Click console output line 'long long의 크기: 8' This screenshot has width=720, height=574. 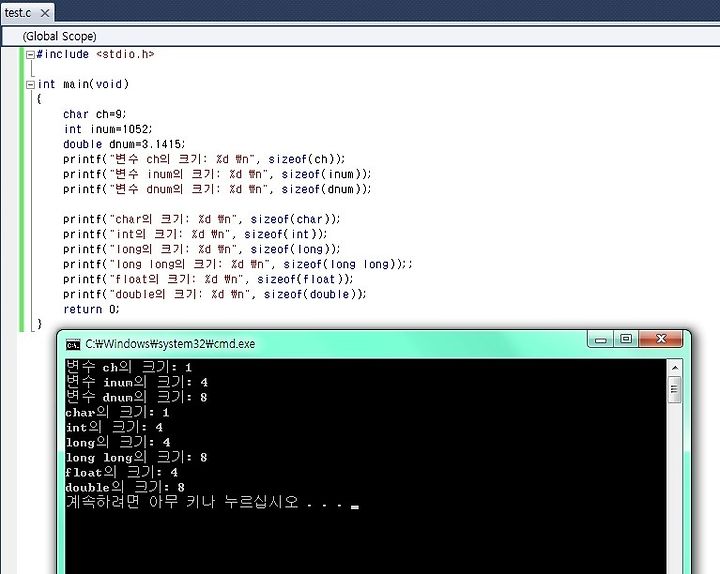point(137,457)
